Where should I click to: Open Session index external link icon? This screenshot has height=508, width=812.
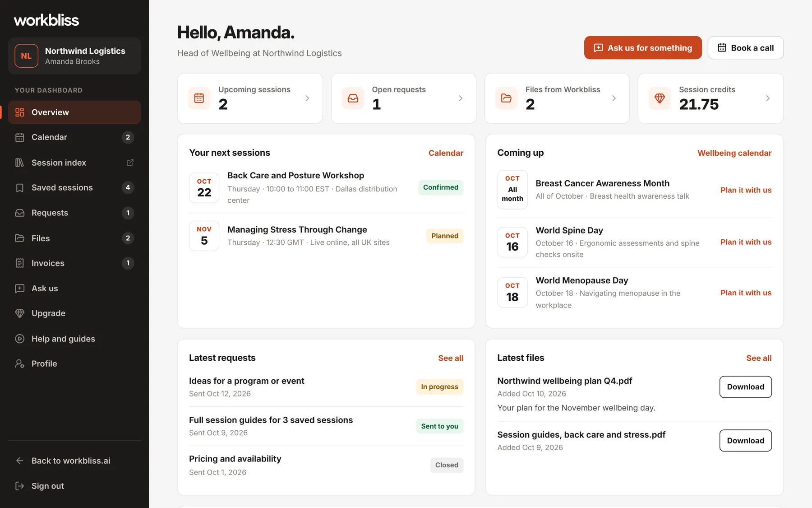(x=130, y=163)
